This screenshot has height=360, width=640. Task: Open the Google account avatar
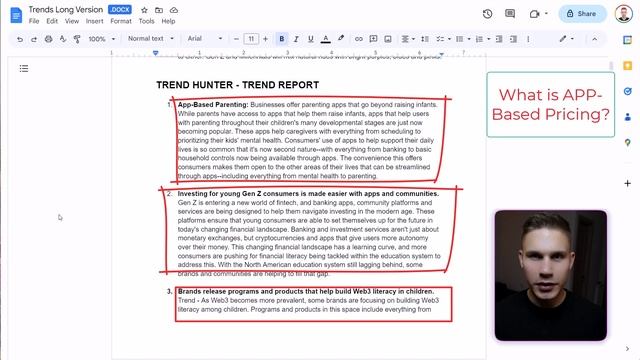click(624, 14)
